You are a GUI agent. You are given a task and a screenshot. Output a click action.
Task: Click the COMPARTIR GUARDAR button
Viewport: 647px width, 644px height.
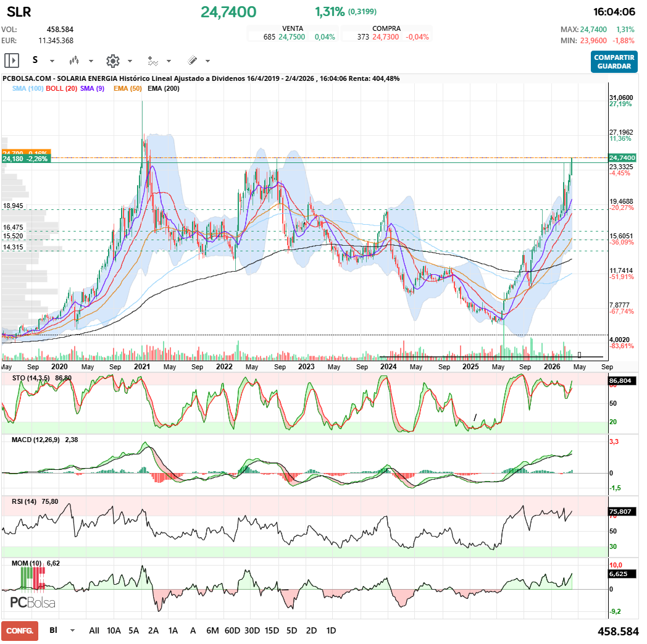pyautogui.click(x=614, y=62)
